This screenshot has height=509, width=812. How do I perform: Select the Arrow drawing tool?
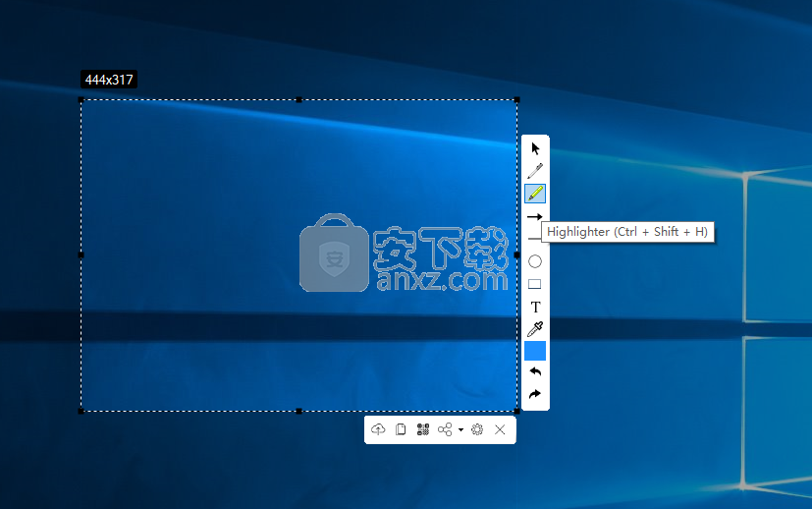(535, 216)
